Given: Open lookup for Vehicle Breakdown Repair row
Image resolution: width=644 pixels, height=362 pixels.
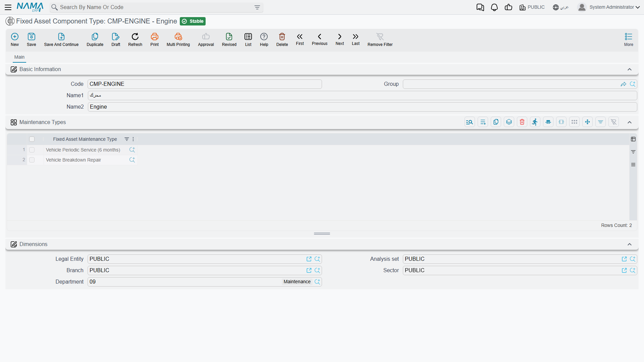Looking at the screenshot, I should coord(132,160).
